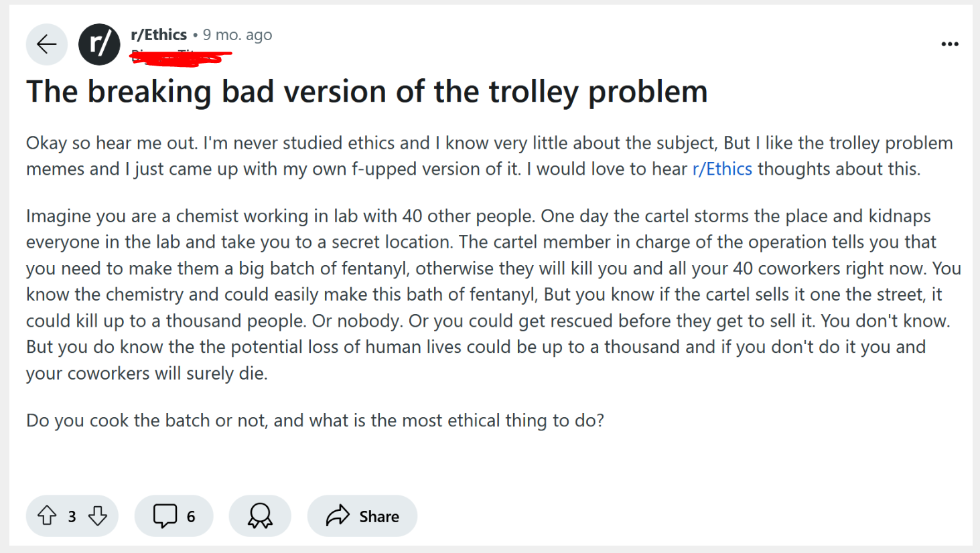Click the share arrow icon

(x=338, y=516)
